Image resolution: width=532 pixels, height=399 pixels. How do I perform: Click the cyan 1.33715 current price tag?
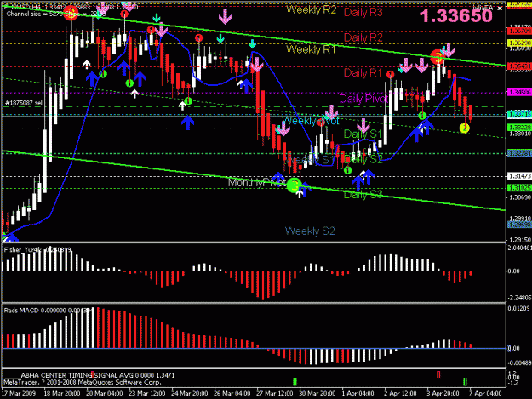[x=519, y=115]
